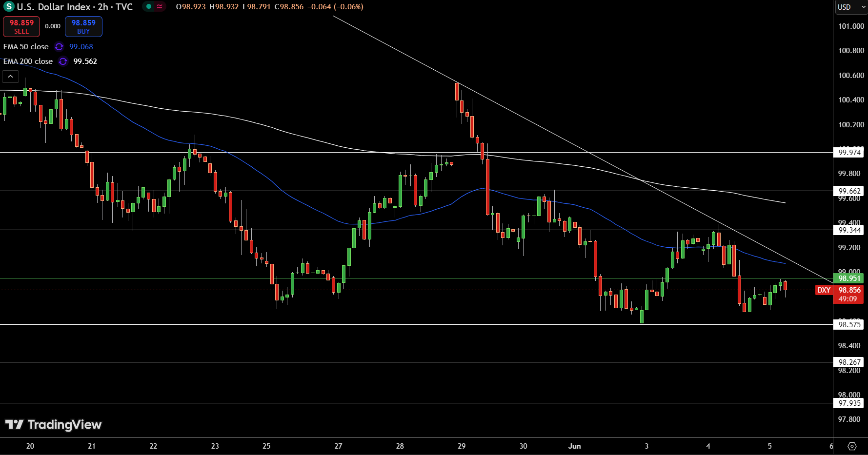
Task: Click the 29 date on time axis
Action: 462,446
